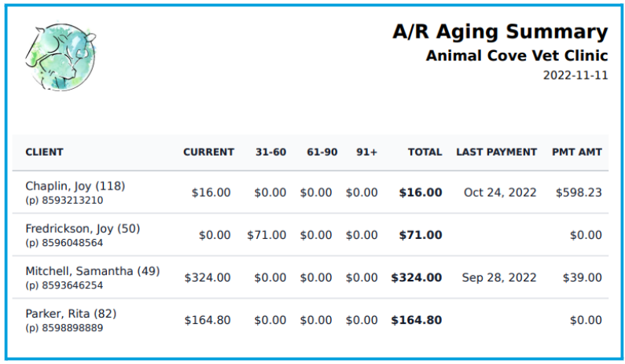
Task: Click the TOTAL column header
Action: tap(425, 153)
